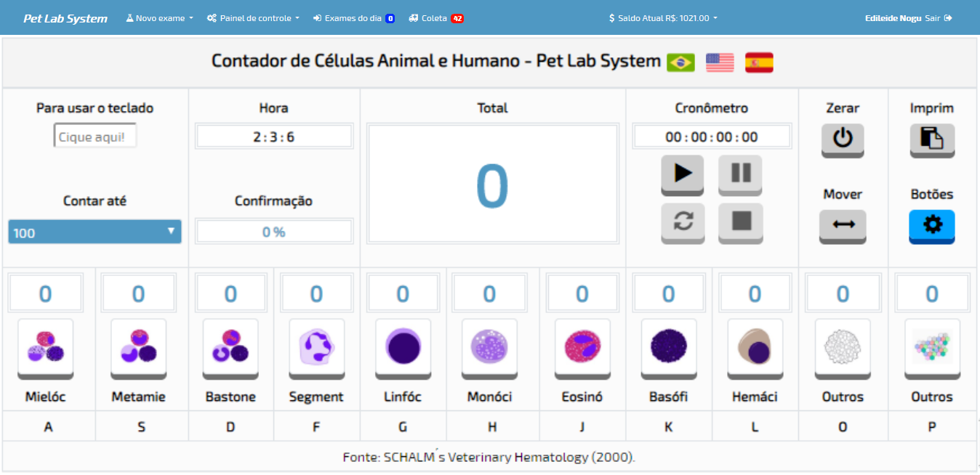This screenshot has height=475, width=980.
Task: Click the Linfócito cell icon
Action: tap(403, 347)
